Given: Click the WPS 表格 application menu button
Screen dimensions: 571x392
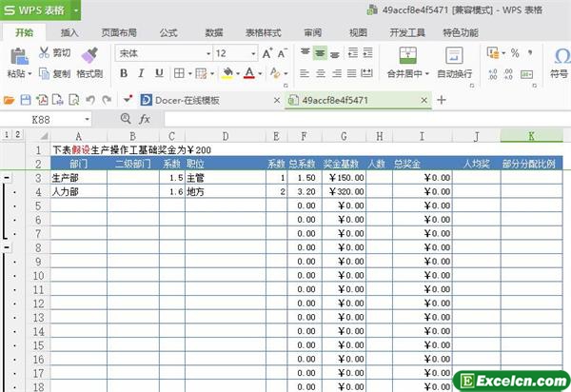Looking at the screenshot, I should [x=38, y=10].
